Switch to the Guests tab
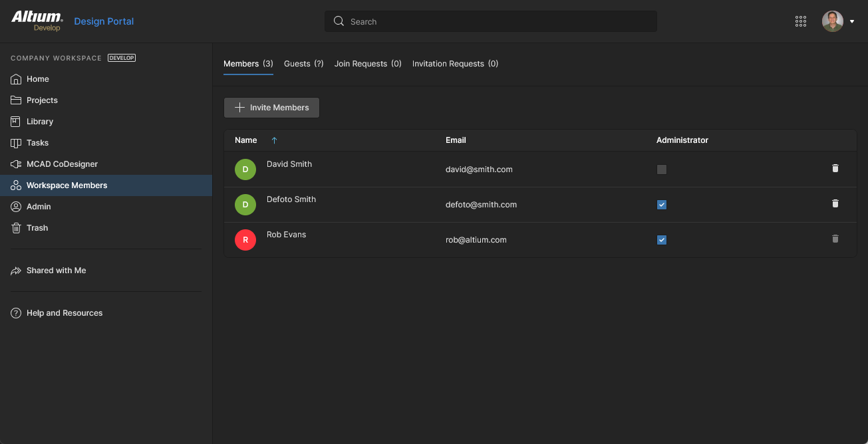Screen dimensions: 868x444 [303, 64]
